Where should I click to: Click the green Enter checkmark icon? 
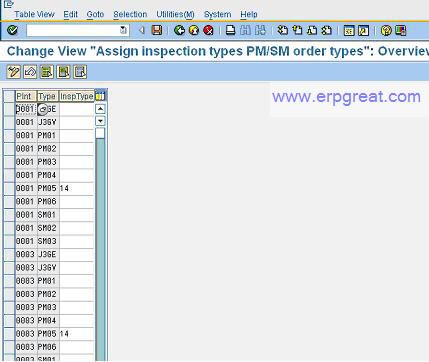click(x=13, y=30)
